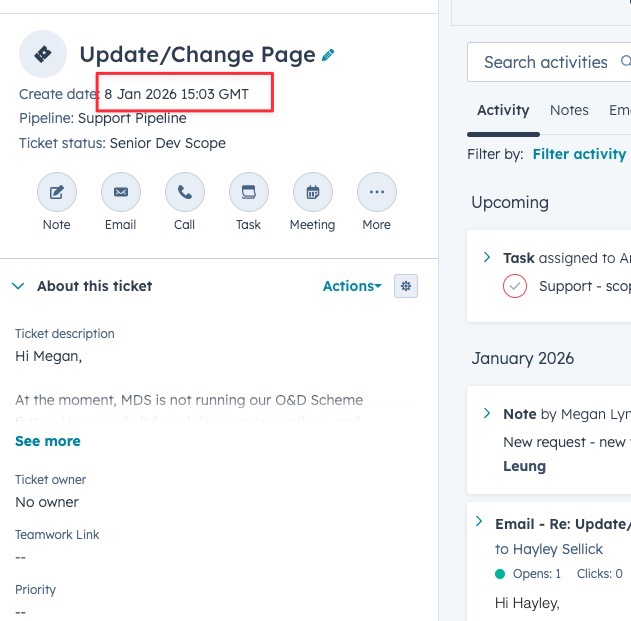This screenshot has height=621, width=631.
Task: Expand the Email Re: Update activity card
Action: [480, 522]
